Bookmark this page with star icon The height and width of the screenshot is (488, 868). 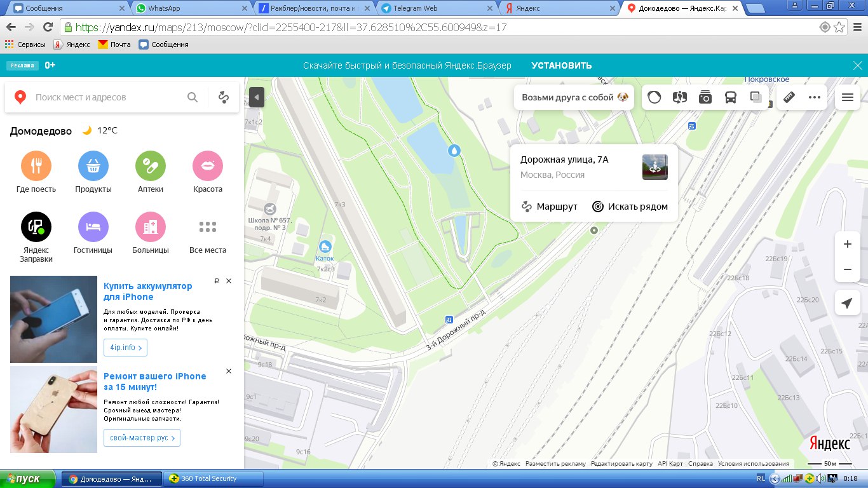tap(839, 27)
